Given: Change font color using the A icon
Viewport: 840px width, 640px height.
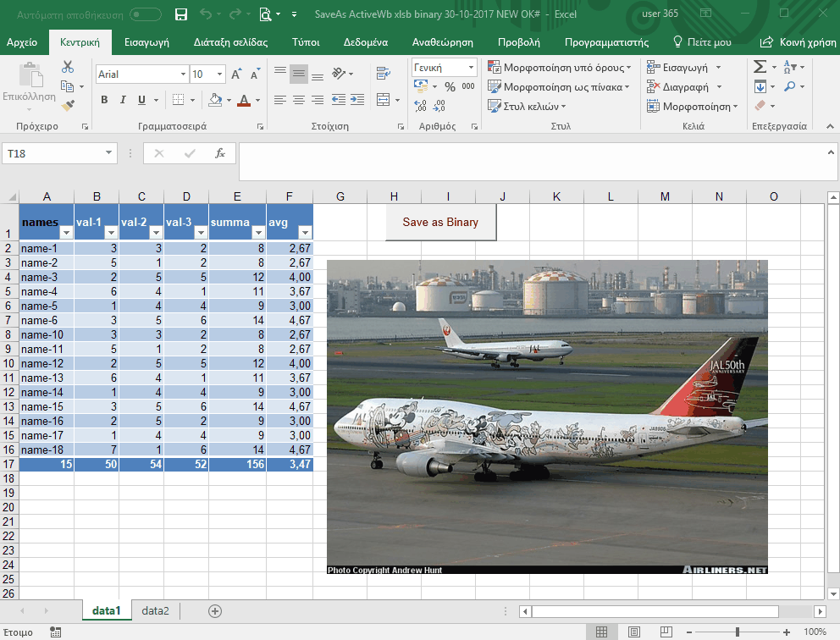Looking at the screenshot, I should [243, 100].
